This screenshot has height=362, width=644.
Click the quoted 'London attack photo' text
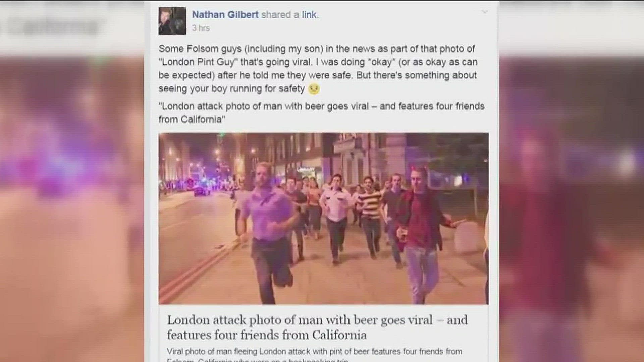[x=321, y=113]
